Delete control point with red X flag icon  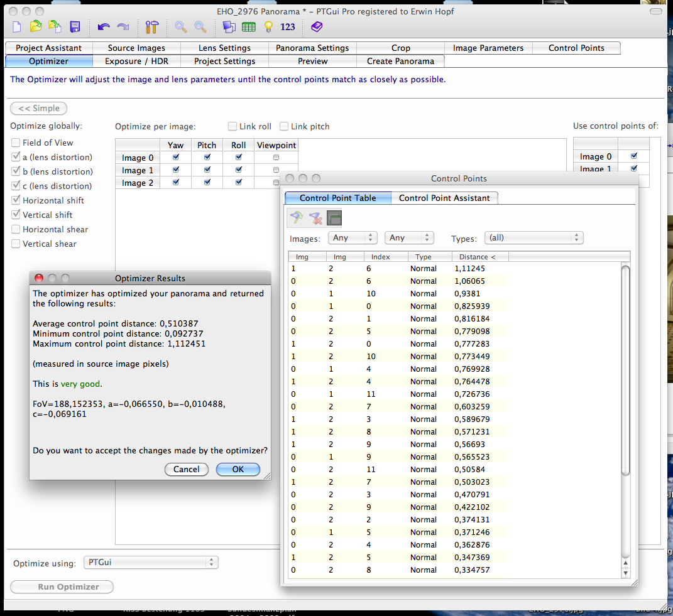[315, 218]
